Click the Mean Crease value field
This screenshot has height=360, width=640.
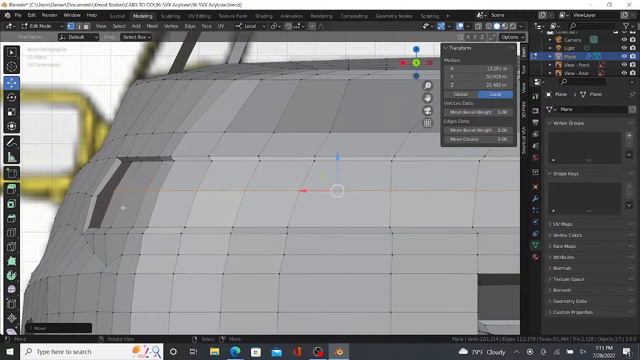tap(478, 139)
